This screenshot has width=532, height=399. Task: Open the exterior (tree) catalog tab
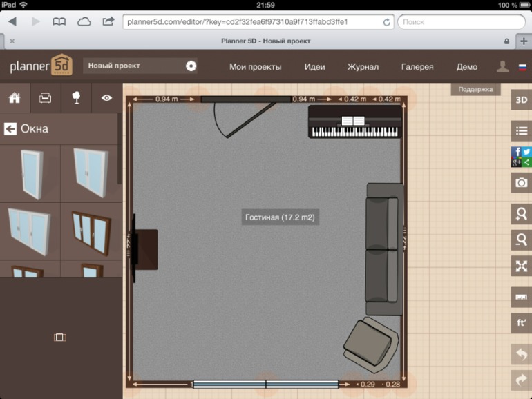[x=76, y=98]
